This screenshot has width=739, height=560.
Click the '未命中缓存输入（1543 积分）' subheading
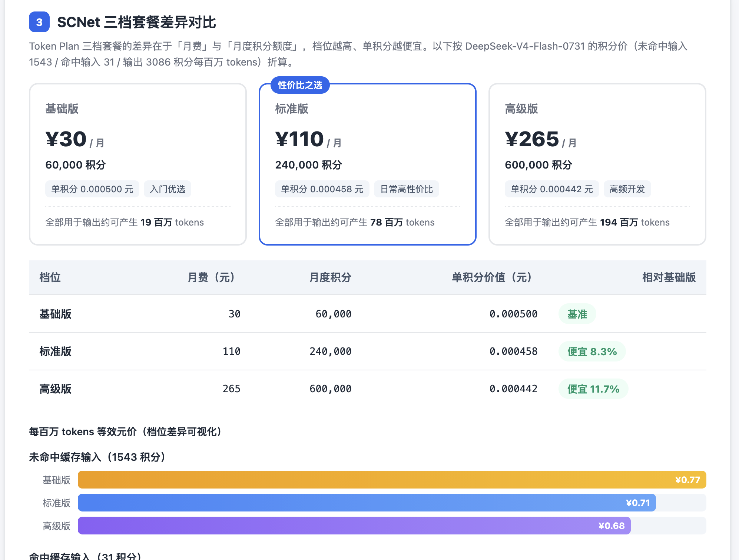coord(99,457)
